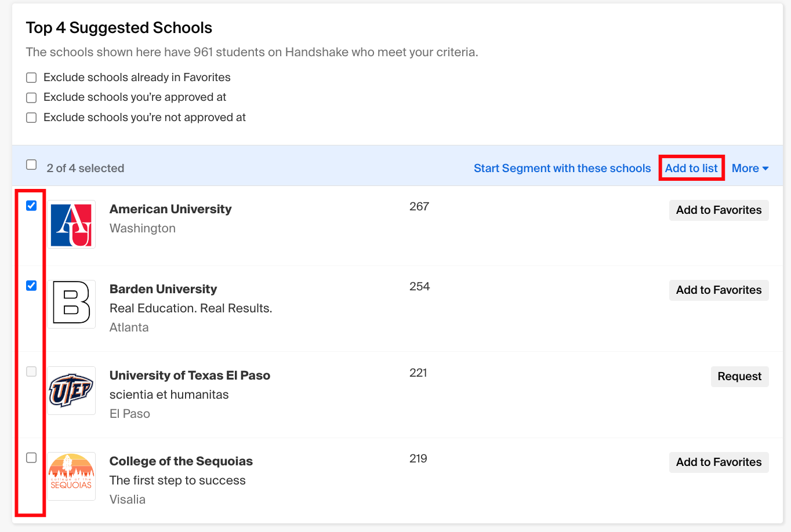Check Exclude schools you're not approved at
The image size is (791, 532).
(x=31, y=118)
